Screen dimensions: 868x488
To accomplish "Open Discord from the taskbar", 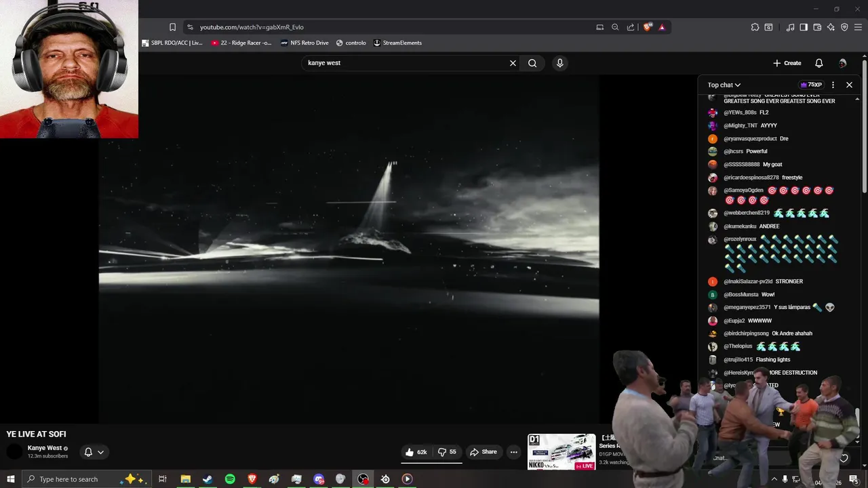I will 319,479.
